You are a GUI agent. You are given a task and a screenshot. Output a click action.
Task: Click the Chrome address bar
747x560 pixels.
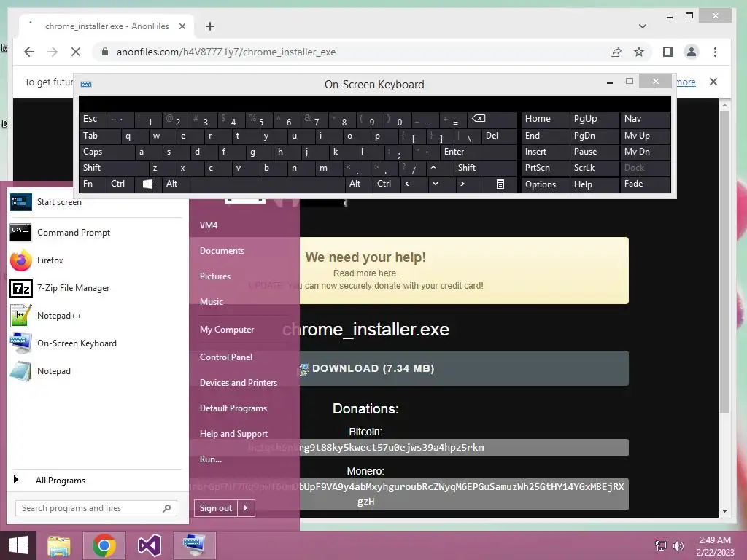point(352,52)
